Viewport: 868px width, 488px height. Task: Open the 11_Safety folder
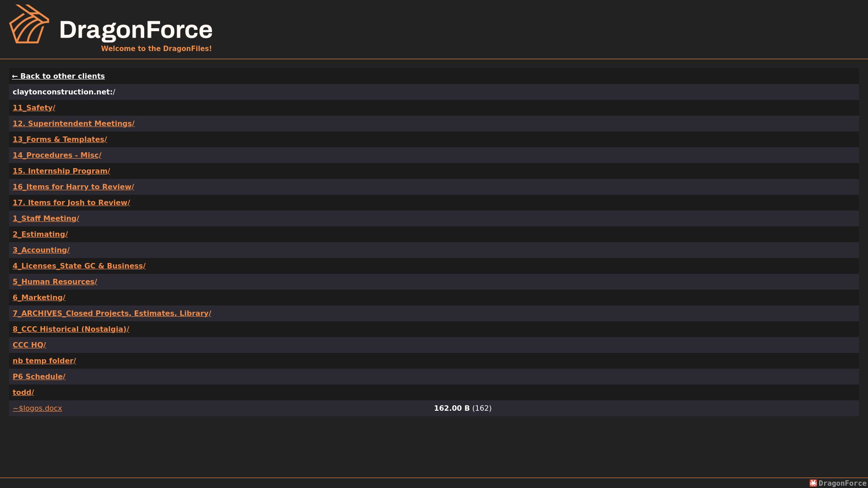pos(34,108)
